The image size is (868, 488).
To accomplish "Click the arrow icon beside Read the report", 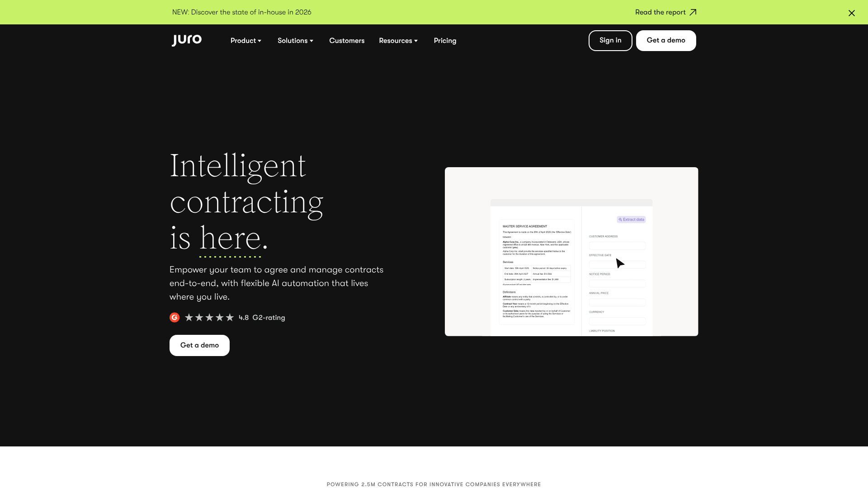I will 692,12.
